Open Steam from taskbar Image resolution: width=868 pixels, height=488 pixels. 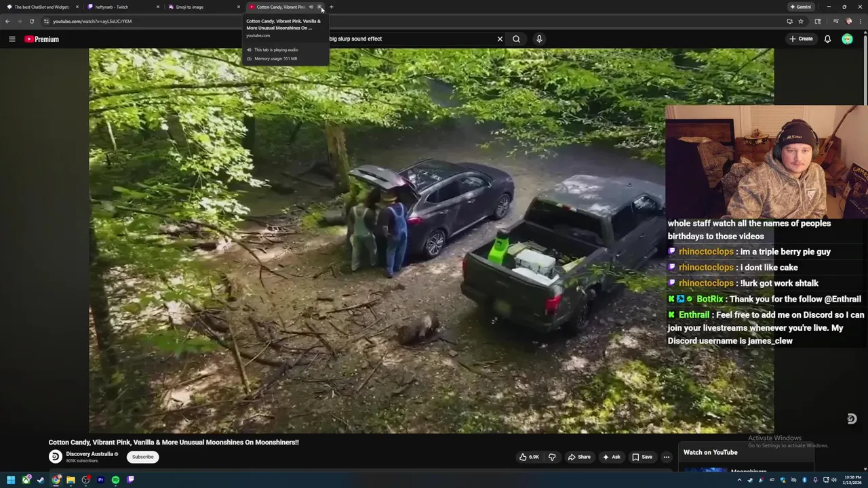[x=41, y=480]
